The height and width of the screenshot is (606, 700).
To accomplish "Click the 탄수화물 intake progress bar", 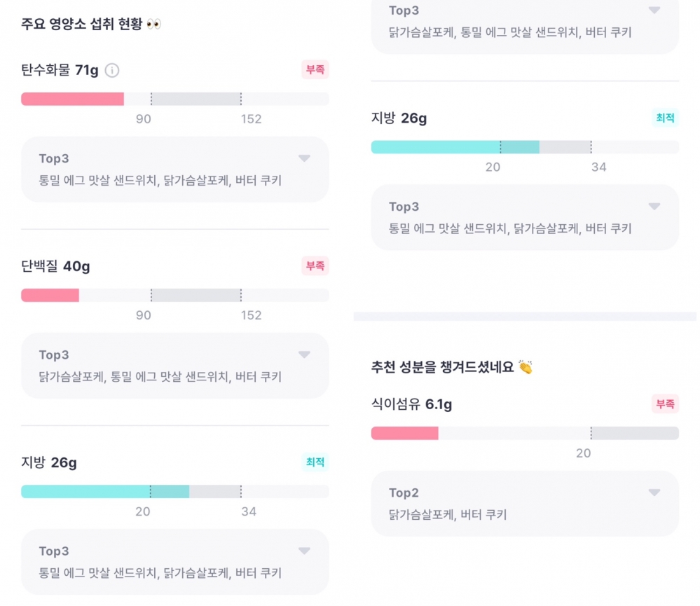I will pyautogui.click(x=174, y=99).
